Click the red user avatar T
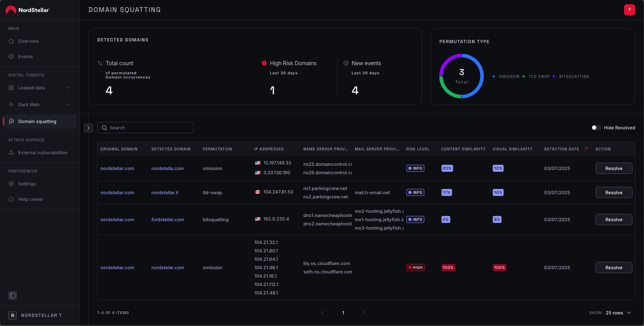644x326 pixels. pos(630,10)
